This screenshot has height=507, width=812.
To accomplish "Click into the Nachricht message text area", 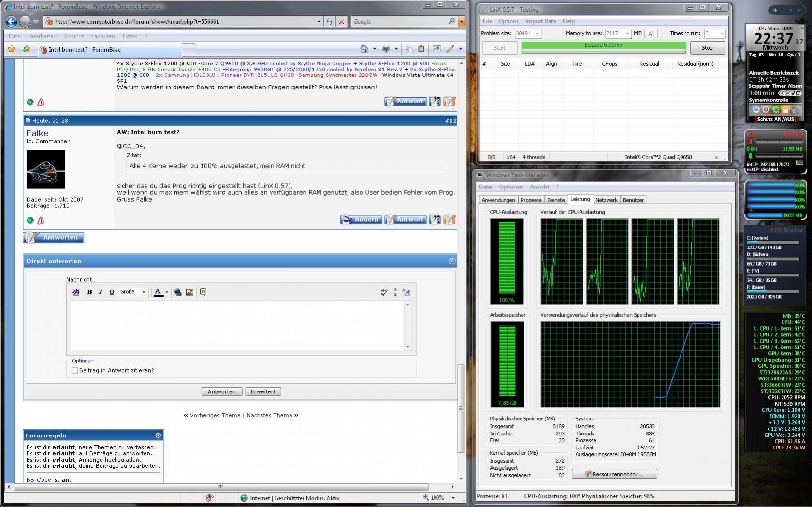I will tap(237, 325).
